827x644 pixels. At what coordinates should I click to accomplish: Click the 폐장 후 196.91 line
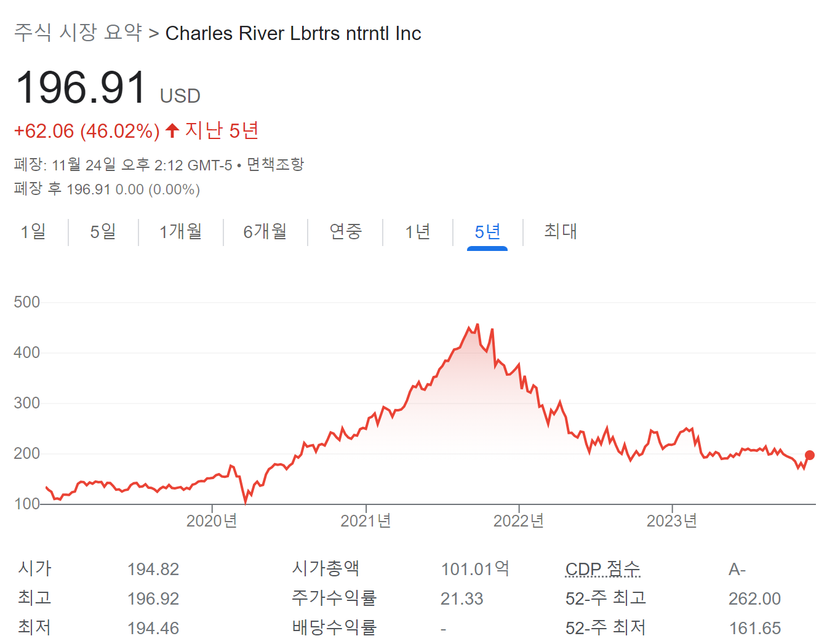(x=107, y=189)
